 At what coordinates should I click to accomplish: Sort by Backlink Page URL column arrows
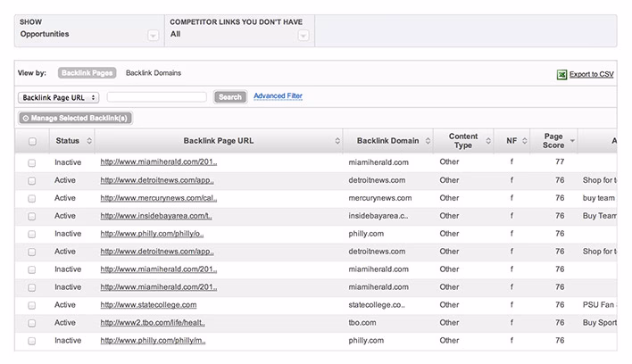click(337, 141)
